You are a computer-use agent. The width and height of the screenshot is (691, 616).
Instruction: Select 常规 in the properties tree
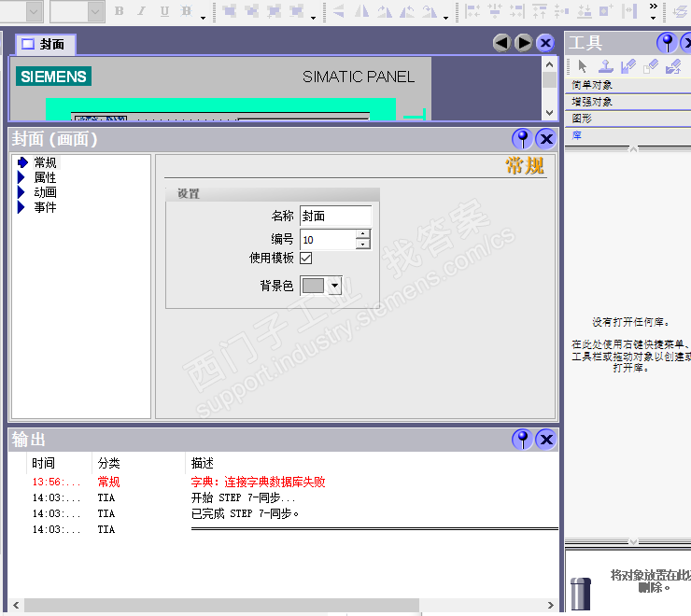tap(45, 162)
